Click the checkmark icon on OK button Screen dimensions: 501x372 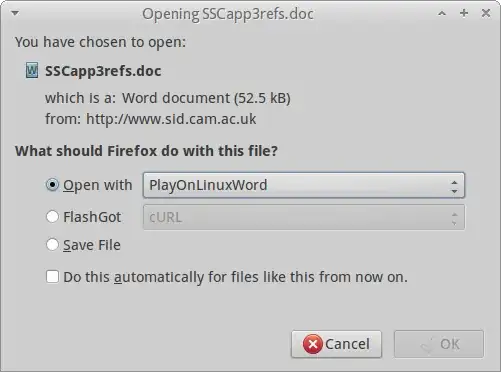click(x=428, y=345)
